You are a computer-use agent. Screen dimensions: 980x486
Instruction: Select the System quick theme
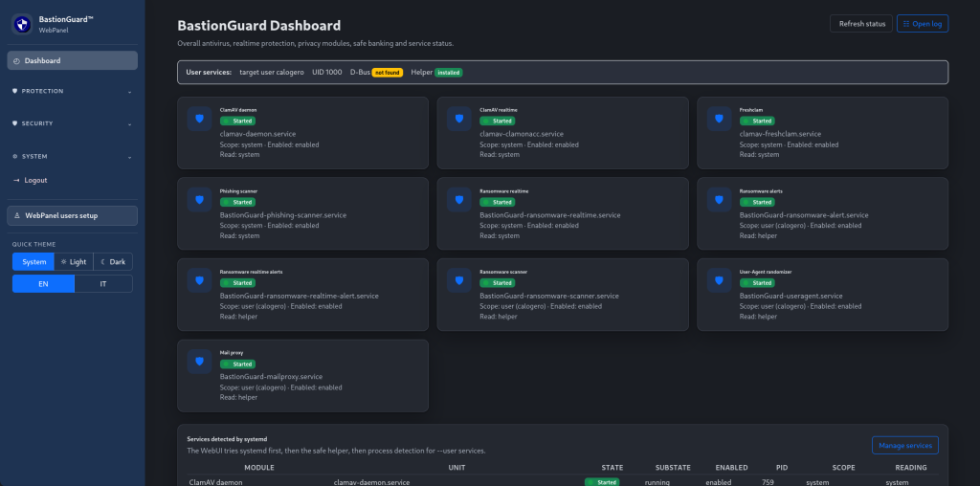coord(33,262)
